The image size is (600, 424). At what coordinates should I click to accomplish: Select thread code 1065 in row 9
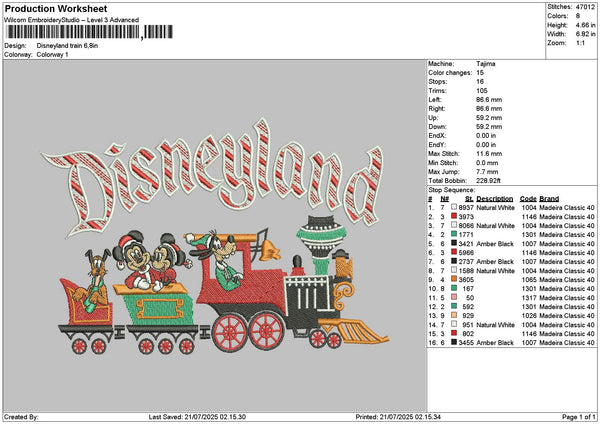(529, 280)
